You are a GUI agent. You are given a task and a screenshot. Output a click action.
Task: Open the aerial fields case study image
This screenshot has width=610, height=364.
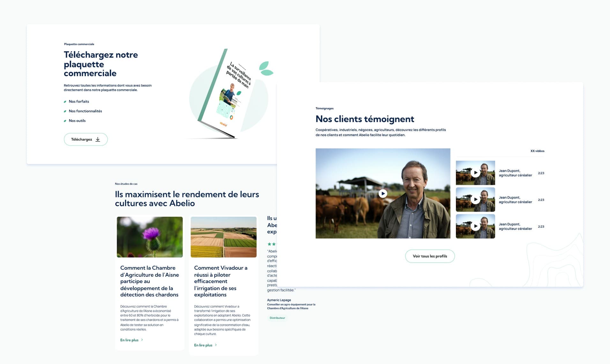click(224, 237)
